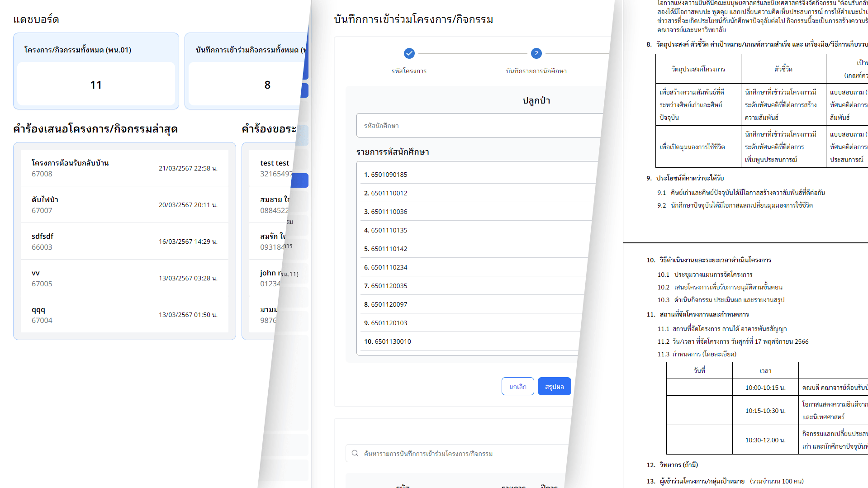
Task: Select student ID 6501110036
Action: 477,211
